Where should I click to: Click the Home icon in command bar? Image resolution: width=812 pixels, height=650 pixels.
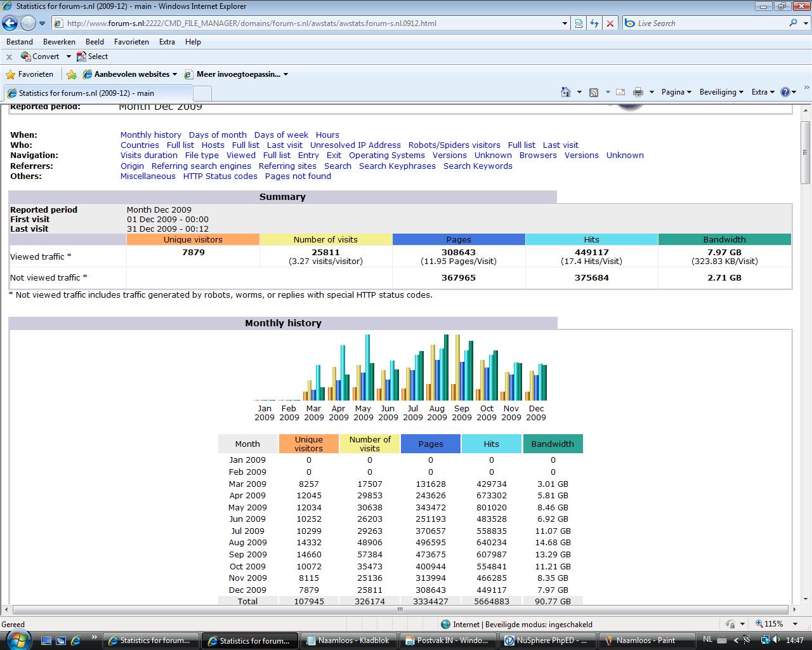click(x=566, y=92)
